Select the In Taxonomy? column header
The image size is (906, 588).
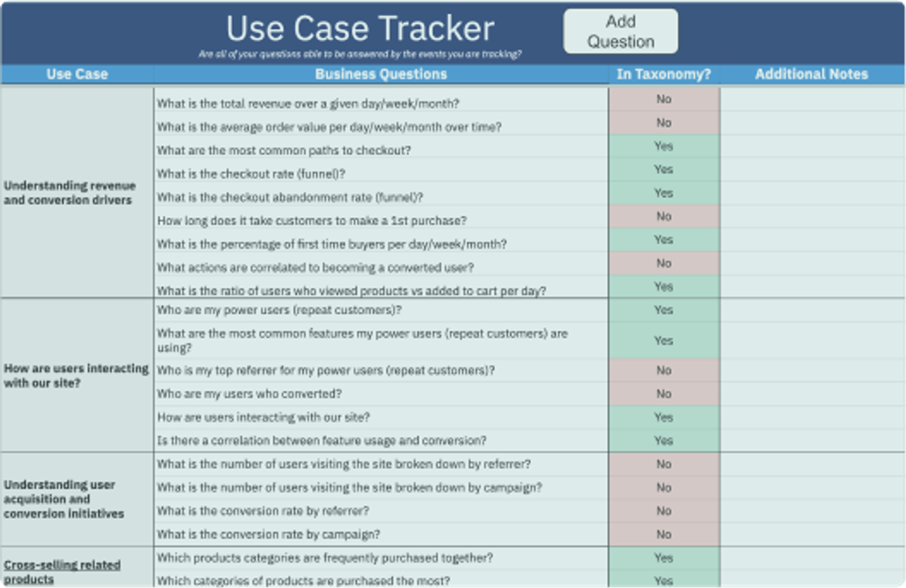tap(663, 74)
